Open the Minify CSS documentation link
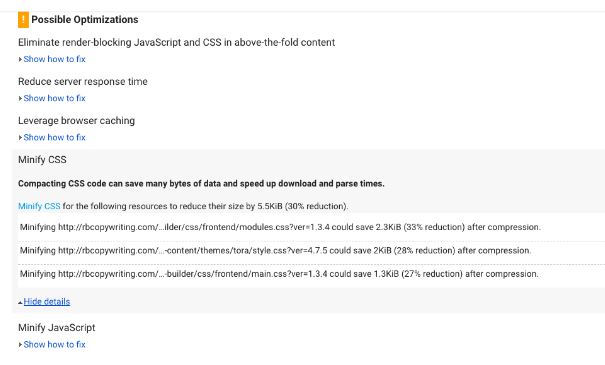This screenshot has height=365, width=605. pos(39,206)
